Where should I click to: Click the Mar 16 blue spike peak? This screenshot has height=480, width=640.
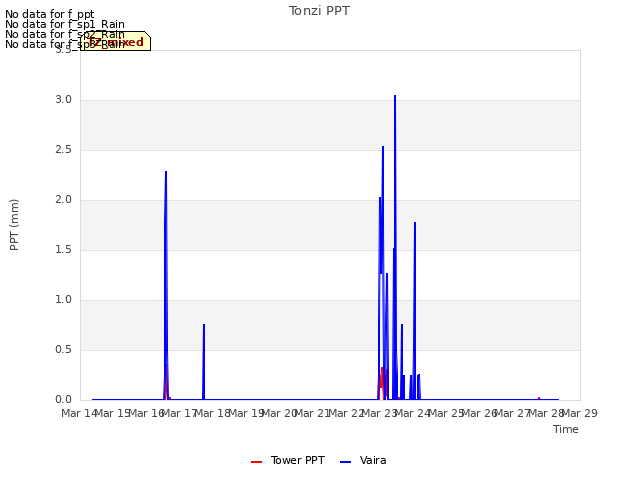coord(166,172)
